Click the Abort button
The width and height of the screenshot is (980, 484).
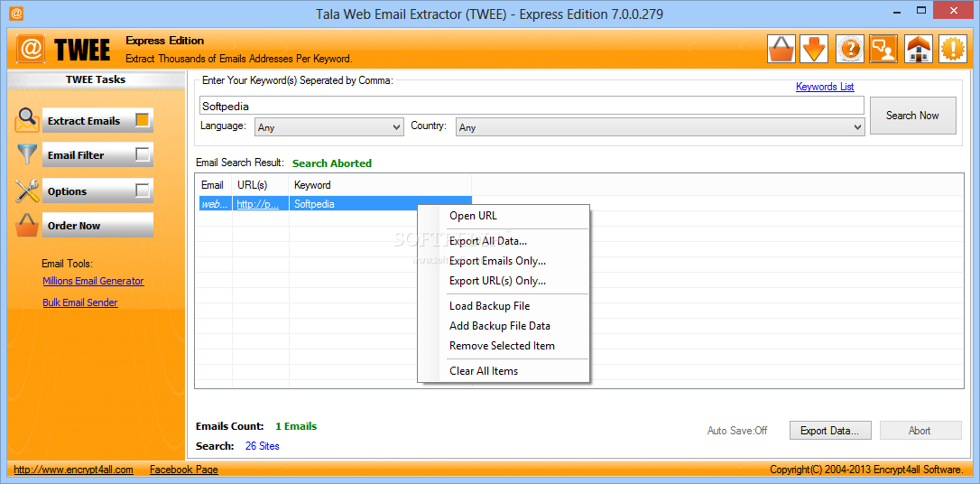(x=920, y=430)
